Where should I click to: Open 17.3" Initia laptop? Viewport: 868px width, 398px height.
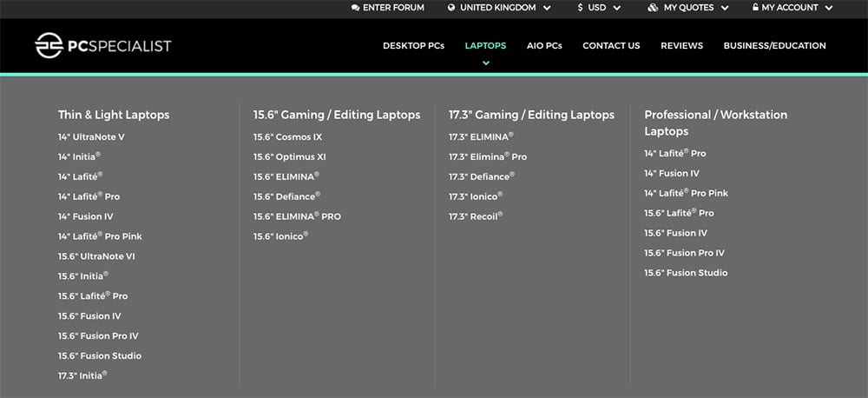tap(82, 375)
